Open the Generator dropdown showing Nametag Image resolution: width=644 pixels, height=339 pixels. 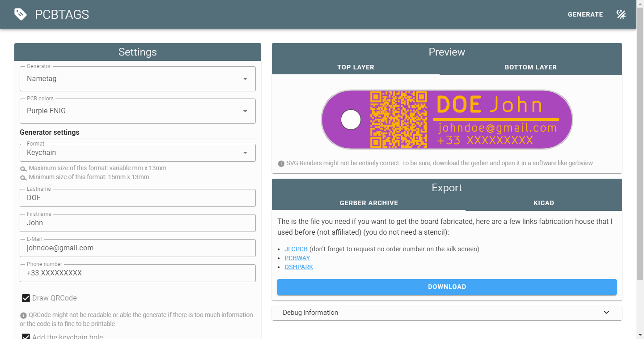point(138,79)
